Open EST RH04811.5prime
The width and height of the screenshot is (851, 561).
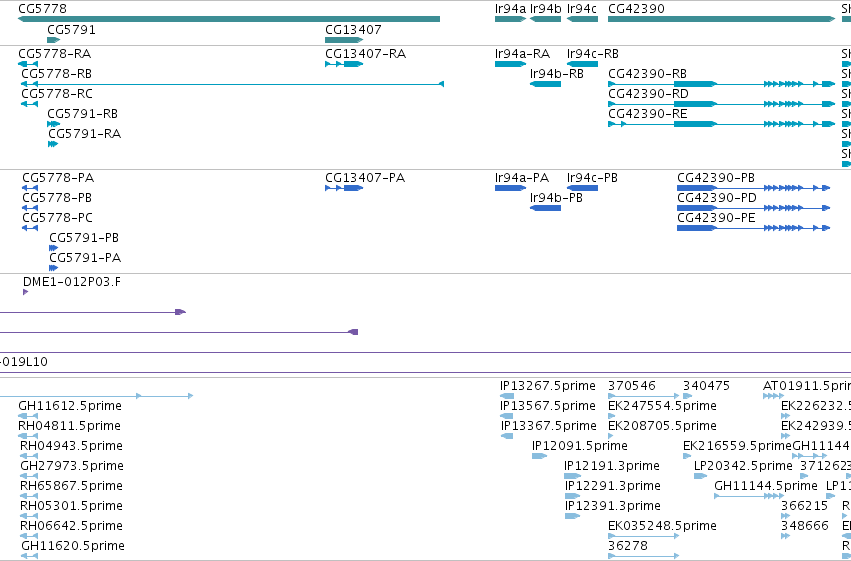pyautogui.click(x=28, y=436)
